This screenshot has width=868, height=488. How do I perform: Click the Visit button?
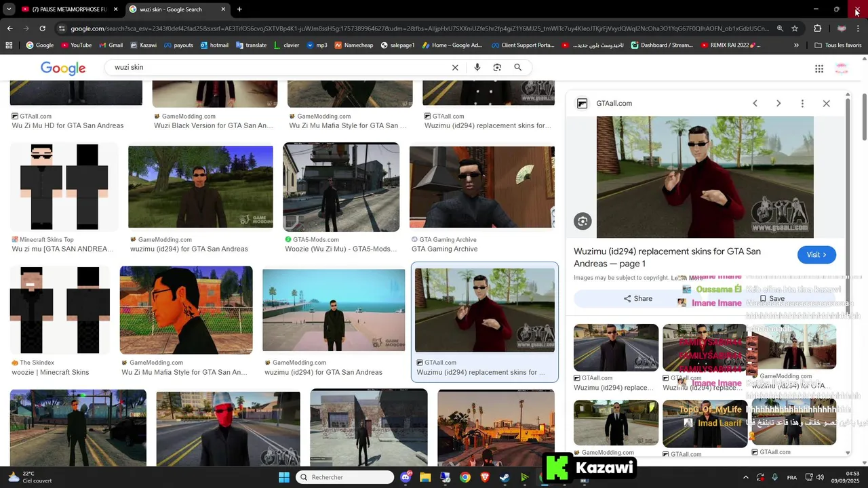[x=816, y=255]
